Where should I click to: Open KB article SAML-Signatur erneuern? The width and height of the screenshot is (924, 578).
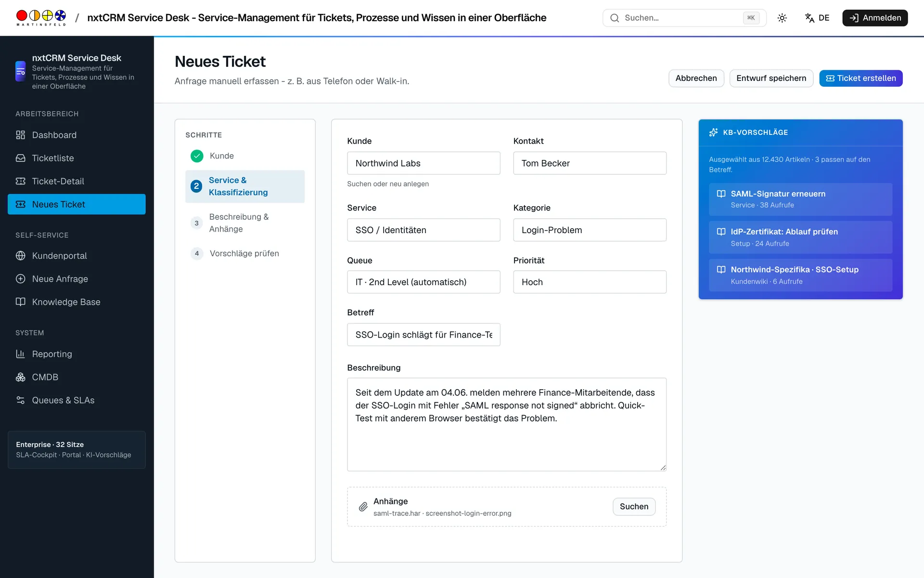[800, 199]
